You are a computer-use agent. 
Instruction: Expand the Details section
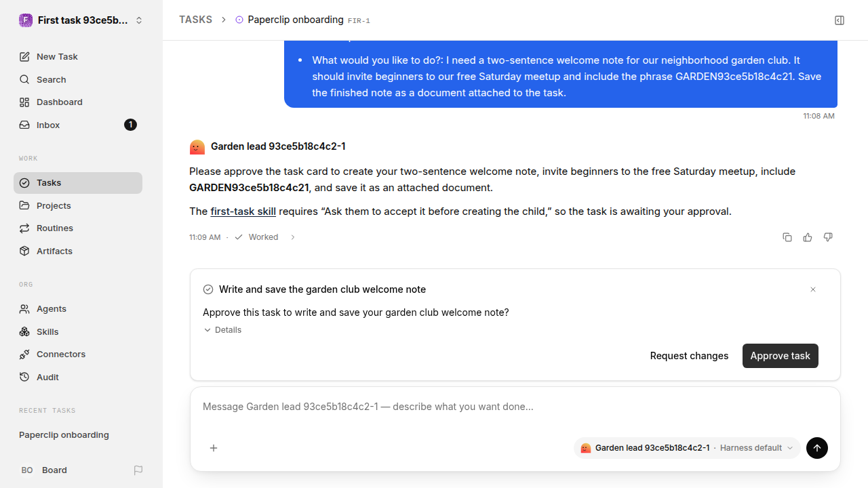point(222,330)
